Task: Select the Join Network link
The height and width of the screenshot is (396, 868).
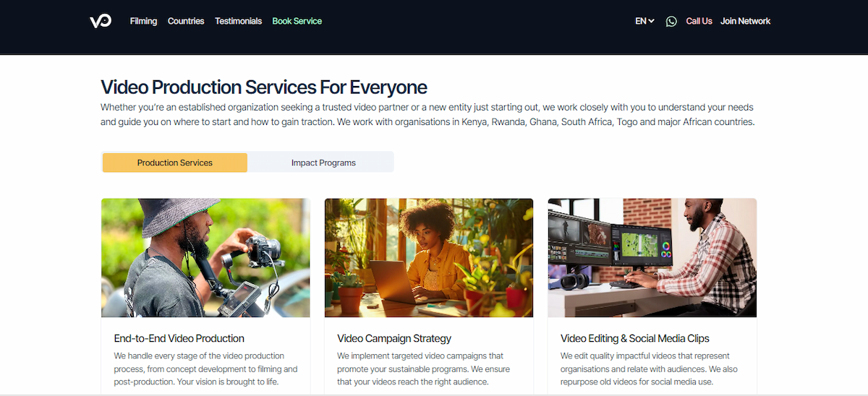Action: click(745, 21)
